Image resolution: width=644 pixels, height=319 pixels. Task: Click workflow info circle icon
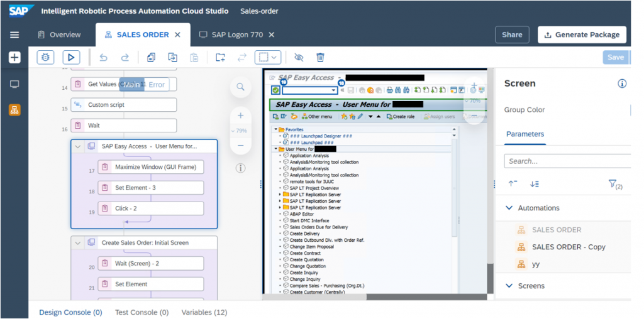pyautogui.click(x=241, y=168)
